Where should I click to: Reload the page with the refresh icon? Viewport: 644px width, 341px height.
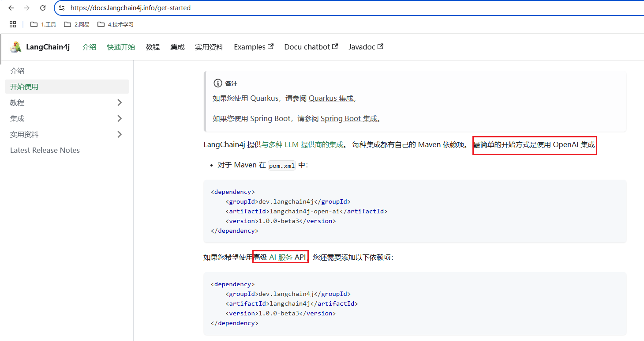pyautogui.click(x=43, y=8)
